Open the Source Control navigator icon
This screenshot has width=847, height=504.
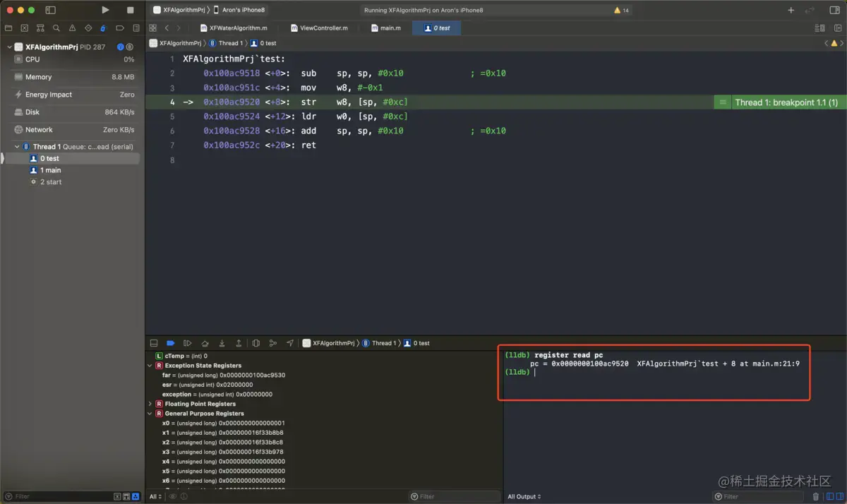pos(24,28)
